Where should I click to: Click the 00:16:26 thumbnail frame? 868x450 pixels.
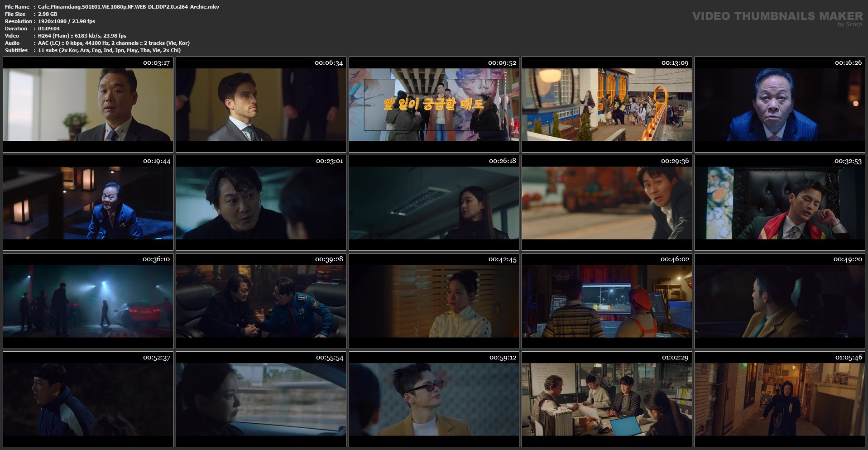pos(780,105)
